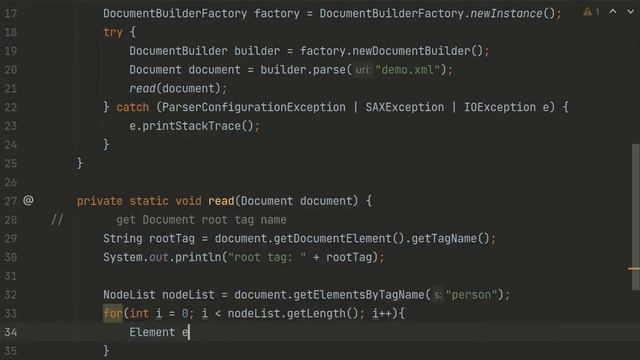This screenshot has height=360, width=640.
Task: Click builder.parse call
Action: click(303, 70)
